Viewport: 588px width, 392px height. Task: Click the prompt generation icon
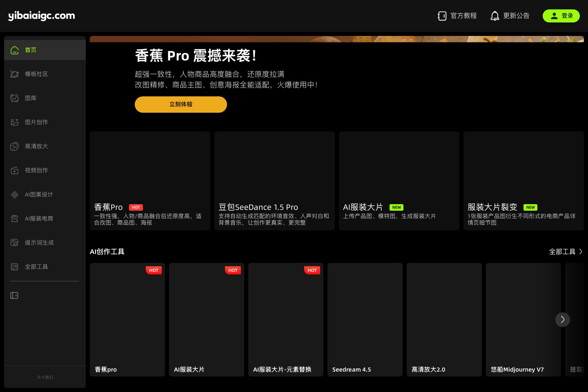(15, 243)
